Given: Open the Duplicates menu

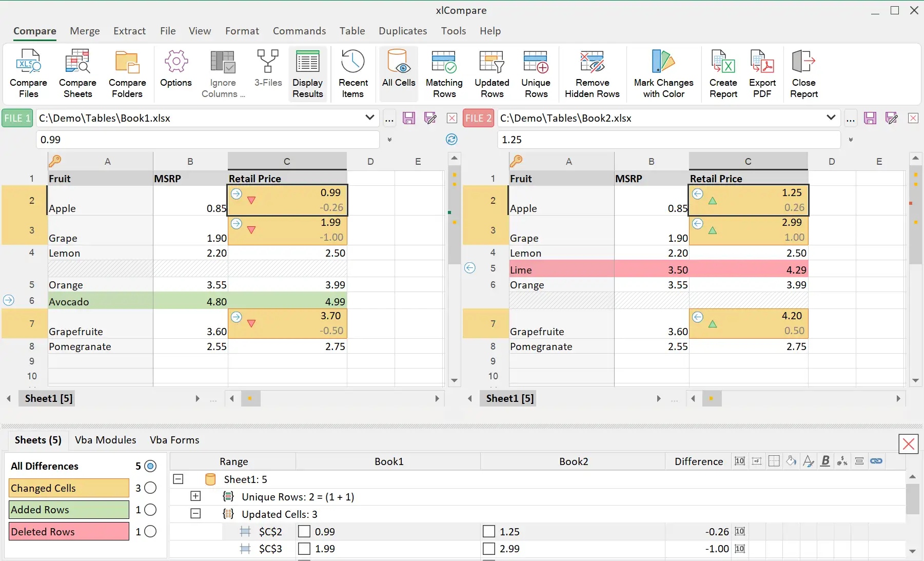Looking at the screenshot, I should tap(403, 31).
